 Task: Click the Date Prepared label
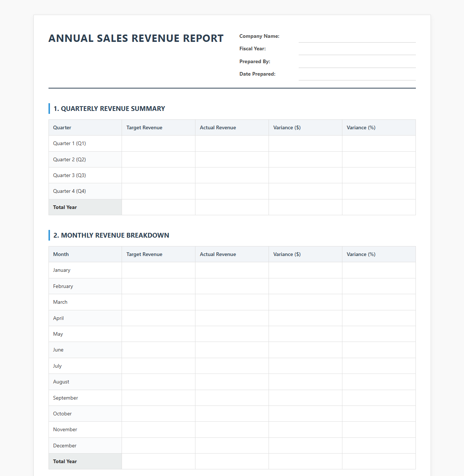coord(258,74)
